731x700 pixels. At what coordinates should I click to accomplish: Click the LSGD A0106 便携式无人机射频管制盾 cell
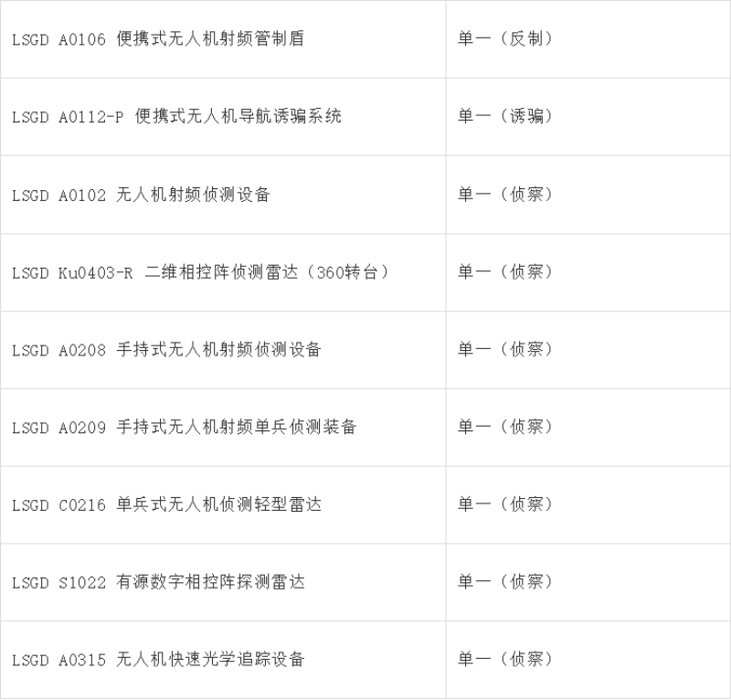tap(158, 39)
